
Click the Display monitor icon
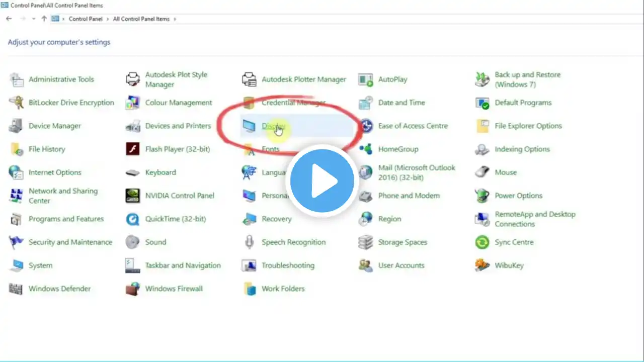click(249, 126)
